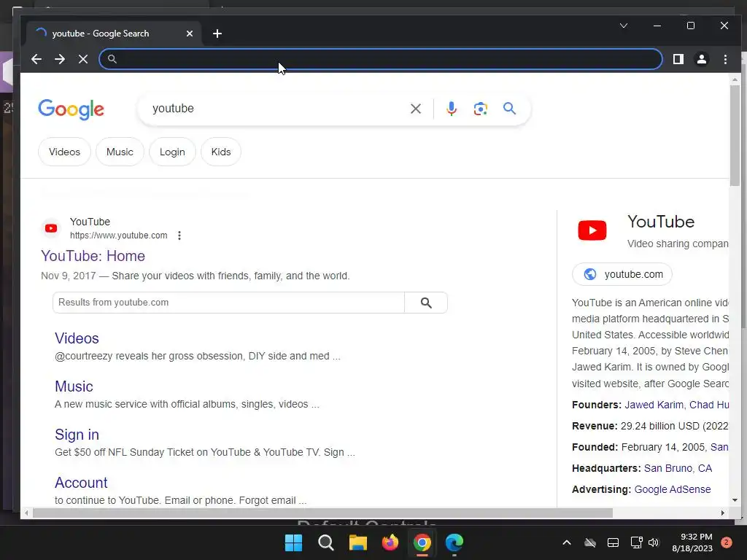Open volume control in tray
Image resolution: width=747 pixels, height=560 pixels.
[654, 542]
